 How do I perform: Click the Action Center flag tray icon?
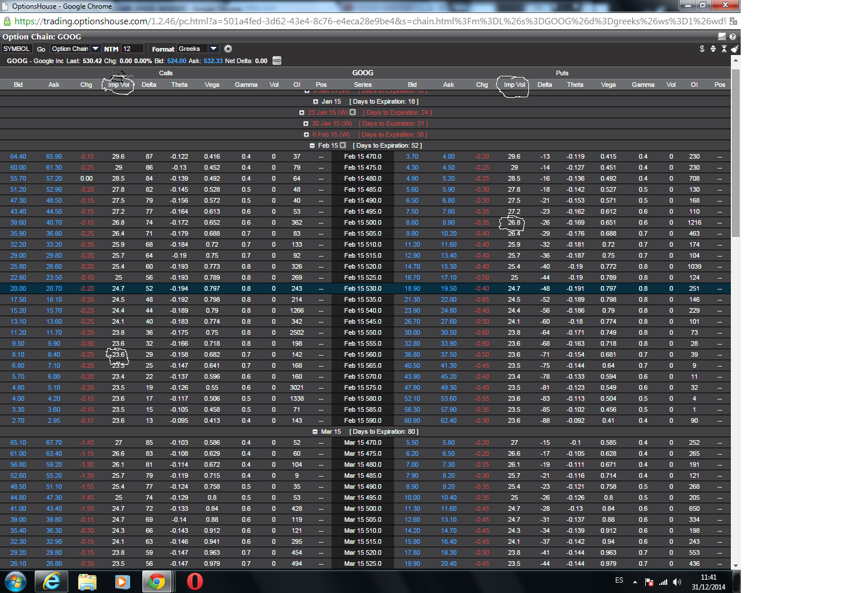649,582
